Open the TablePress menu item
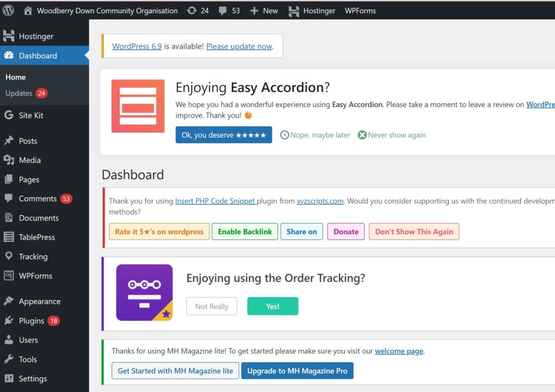This screenshot has width=555, height=392. (36, 237)
